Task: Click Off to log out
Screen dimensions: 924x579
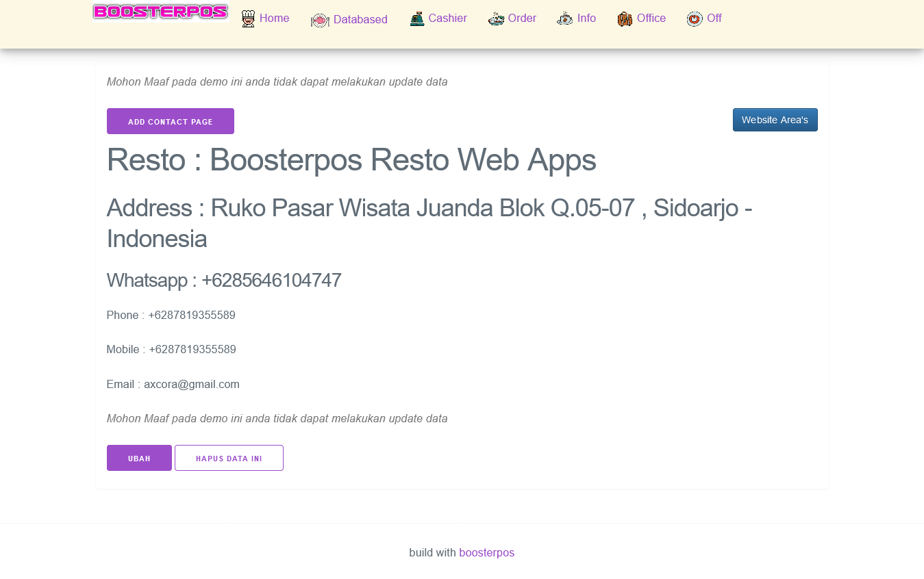Action: click(714, 18)
